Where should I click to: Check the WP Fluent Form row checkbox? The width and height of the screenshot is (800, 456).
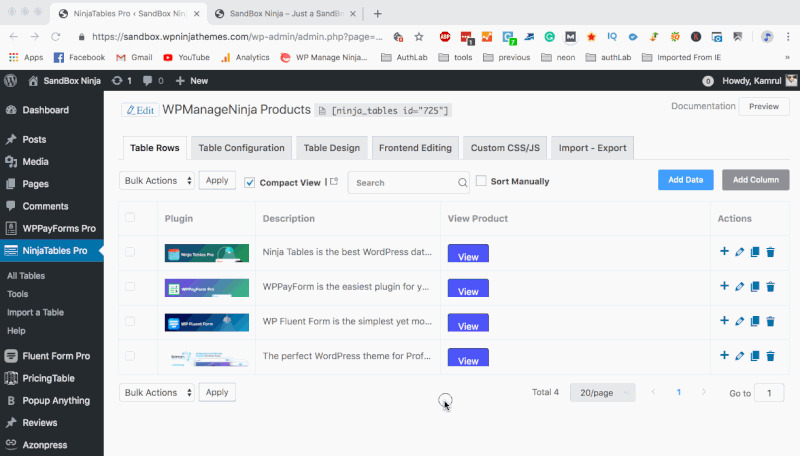pos(130,321)
